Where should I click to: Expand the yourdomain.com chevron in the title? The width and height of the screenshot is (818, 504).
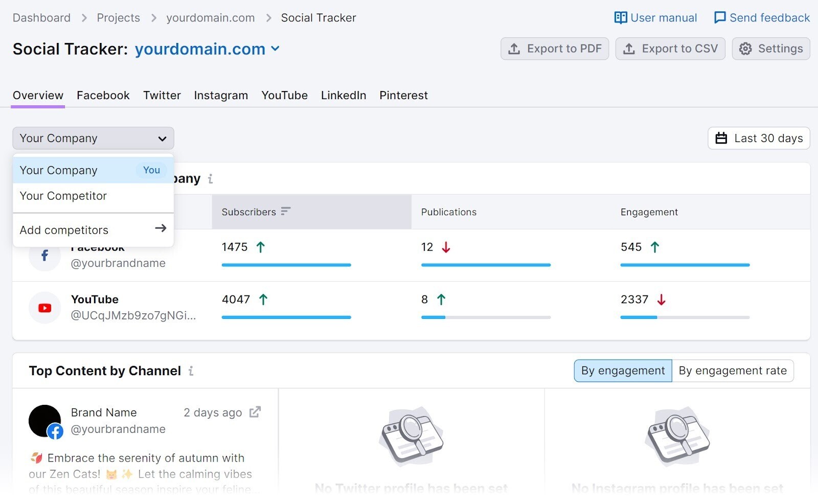click(x=276, y=49)
